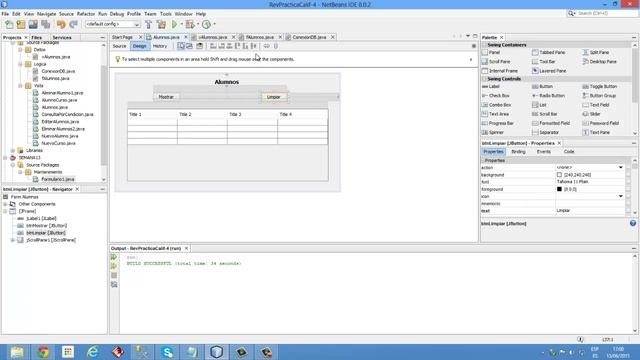Open the Refactor menu
Screen dimensions: 640x360
(86, 14)
